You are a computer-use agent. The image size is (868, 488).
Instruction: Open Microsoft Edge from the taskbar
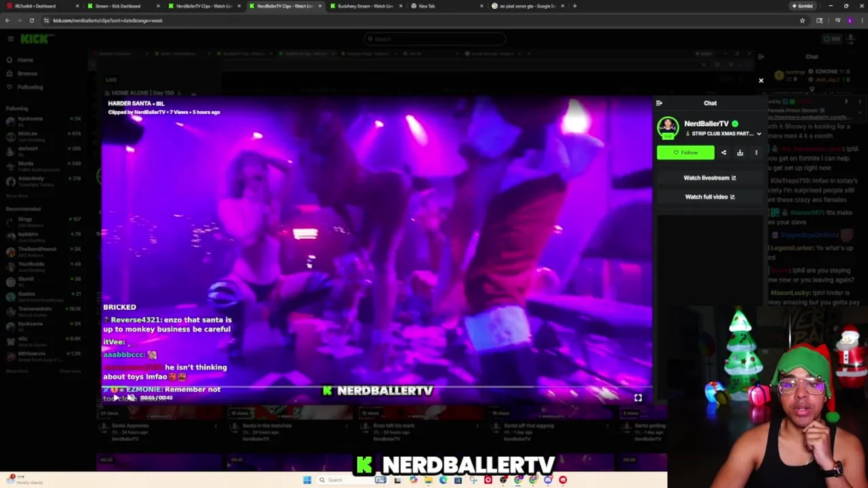[443, 480]
